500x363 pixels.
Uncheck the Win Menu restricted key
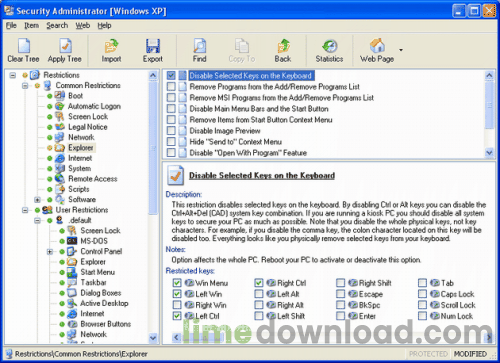click(177, 283)
